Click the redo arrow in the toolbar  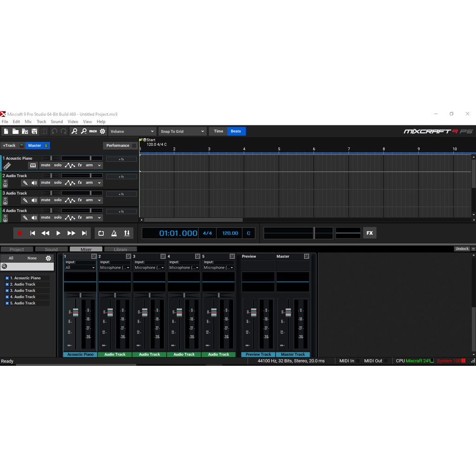(x=64, y=132)
